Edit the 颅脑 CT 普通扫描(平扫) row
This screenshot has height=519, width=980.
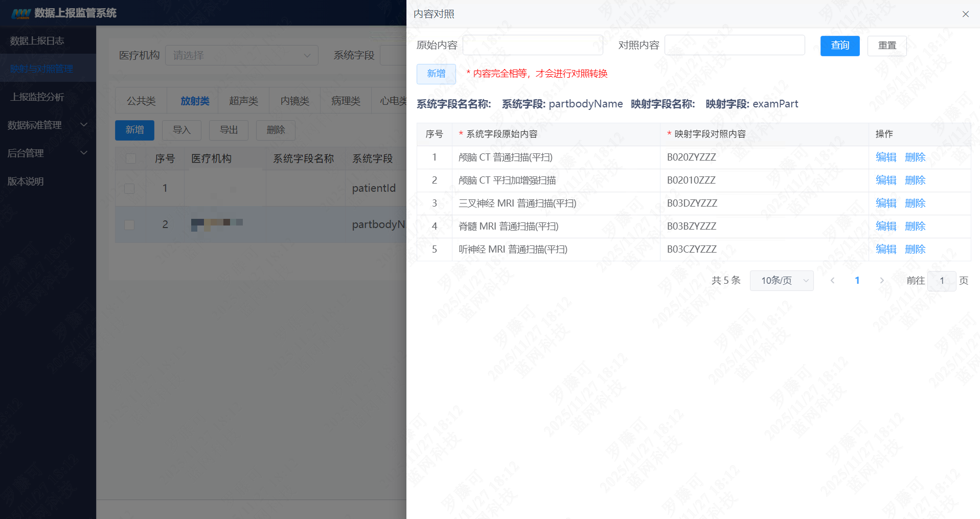coord(885,157)
